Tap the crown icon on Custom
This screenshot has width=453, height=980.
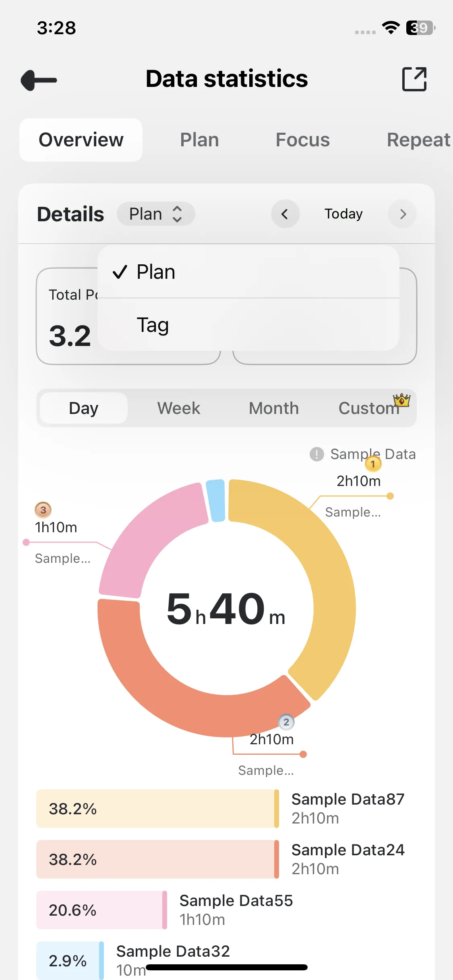tap(402, 400)
